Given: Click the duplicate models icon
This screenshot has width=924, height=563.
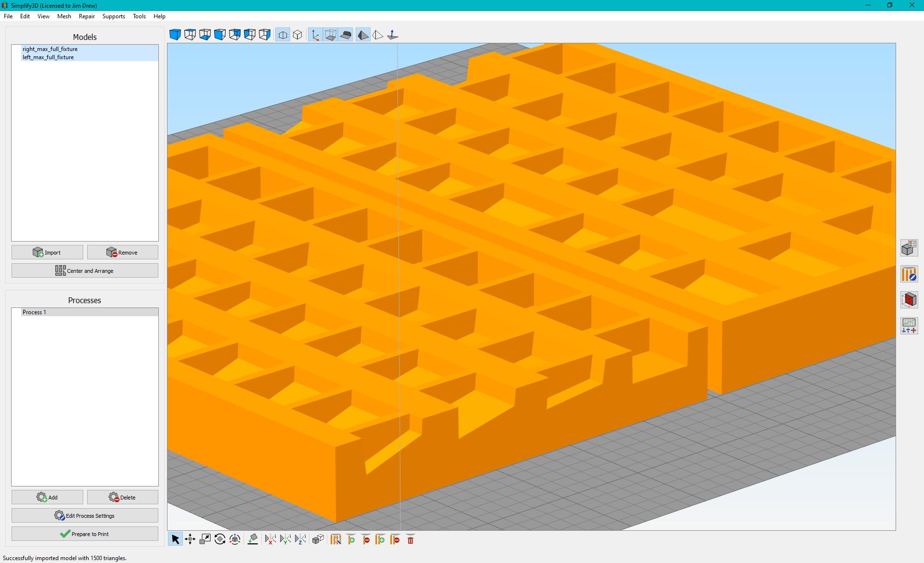Looking at the screenshot, I should pos(318,539).
